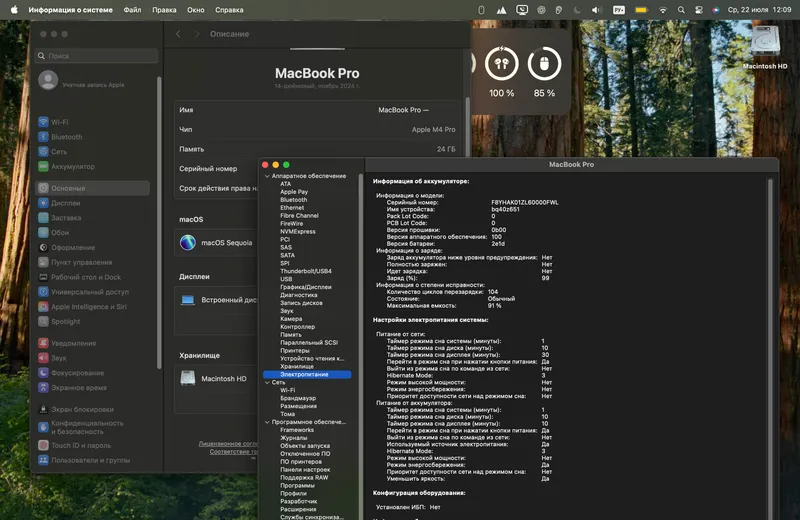Open Control Center from the menu bar
The image size is (800, 520).
[698, 10]
